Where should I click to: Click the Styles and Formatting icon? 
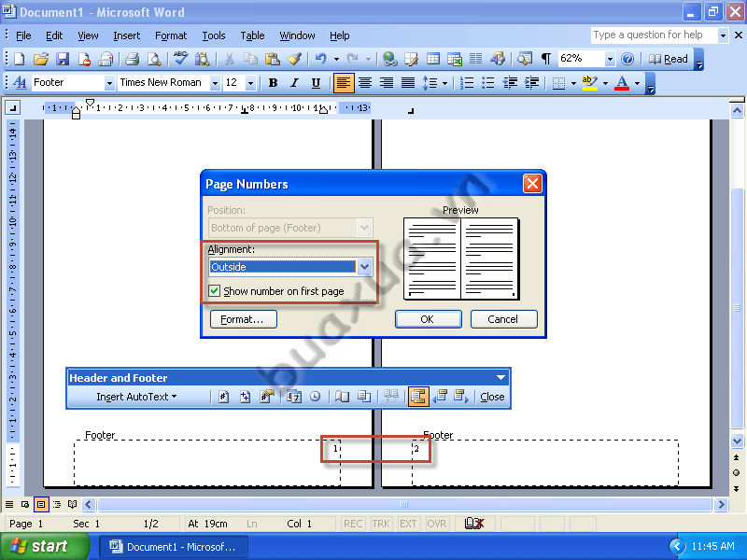(x=20, y=83)
